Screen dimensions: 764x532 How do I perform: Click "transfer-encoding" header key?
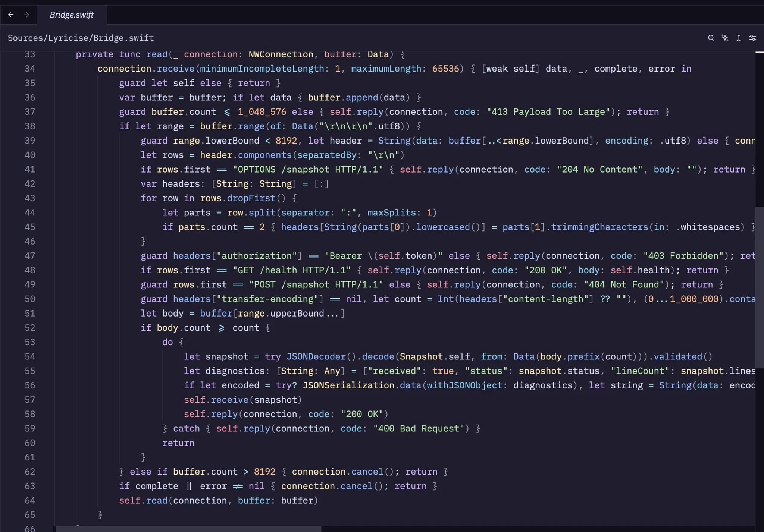(267, 299)
